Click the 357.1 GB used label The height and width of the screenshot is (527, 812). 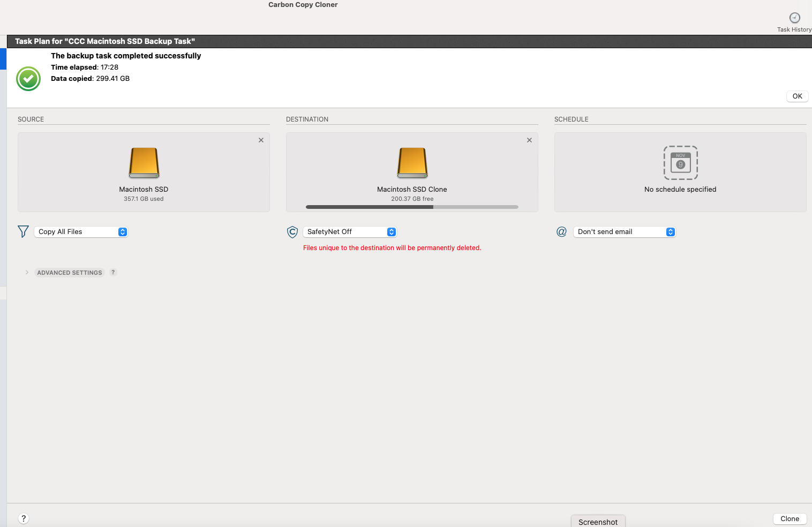tap(144, 199)
